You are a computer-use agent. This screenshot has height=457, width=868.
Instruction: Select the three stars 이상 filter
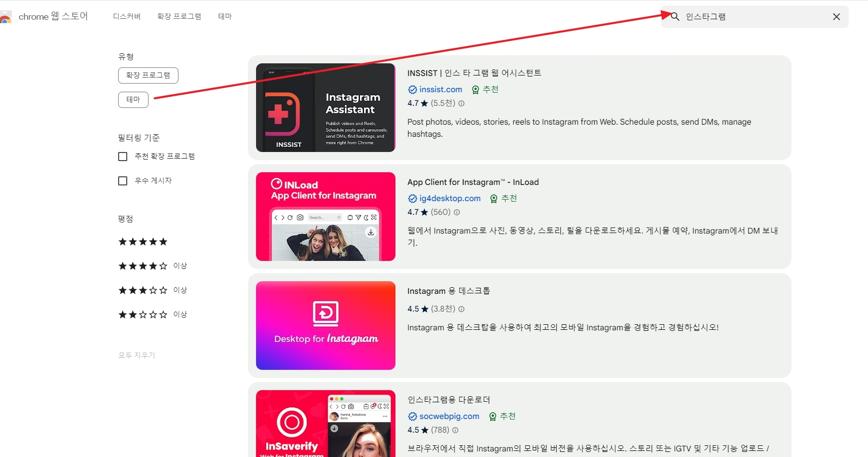153,290
